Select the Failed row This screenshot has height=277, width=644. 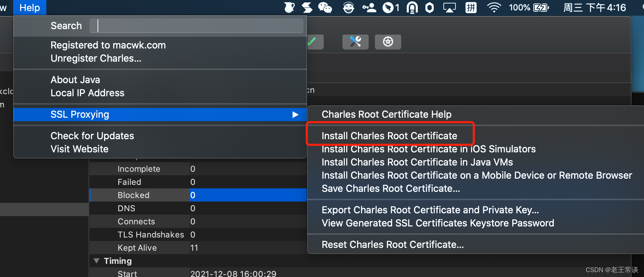198,182
